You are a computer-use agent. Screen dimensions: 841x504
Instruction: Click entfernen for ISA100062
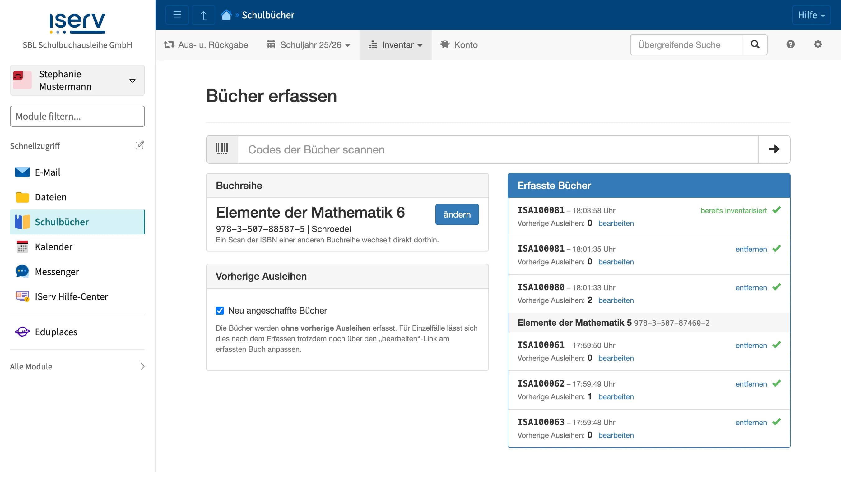pyautogui.click(x=751, y=384)
